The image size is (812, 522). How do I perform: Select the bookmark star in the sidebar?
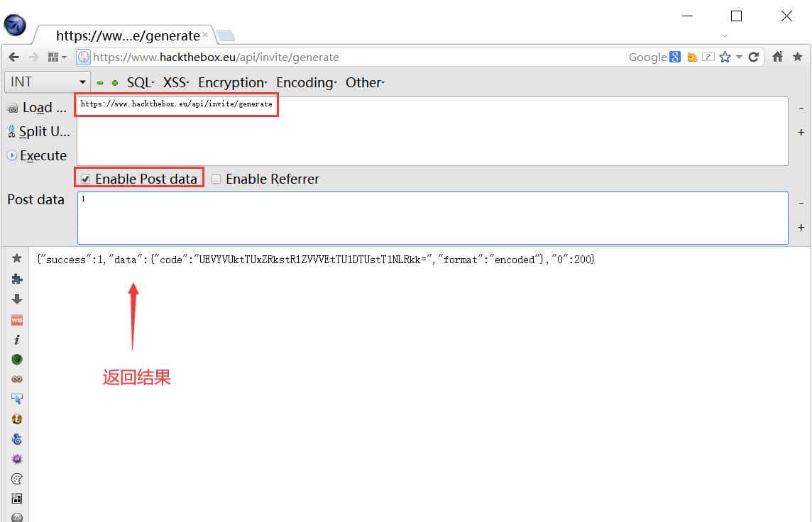coord(16,258)
